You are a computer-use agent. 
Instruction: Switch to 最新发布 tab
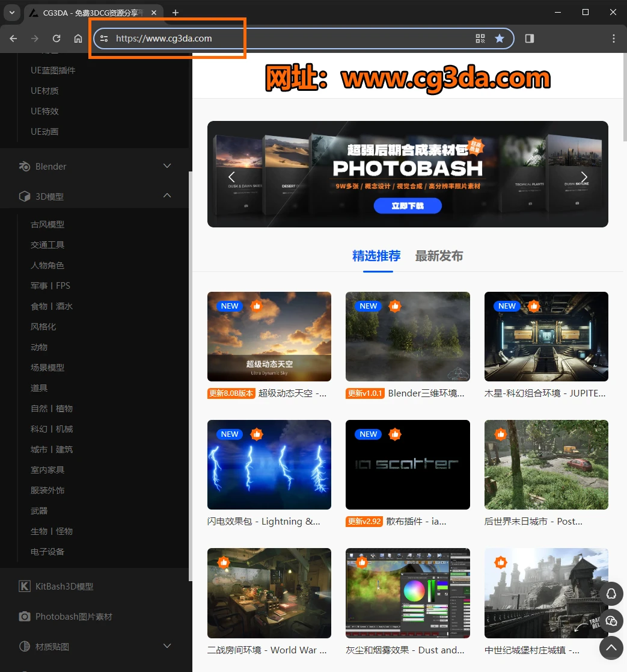(x=439, y=256)
